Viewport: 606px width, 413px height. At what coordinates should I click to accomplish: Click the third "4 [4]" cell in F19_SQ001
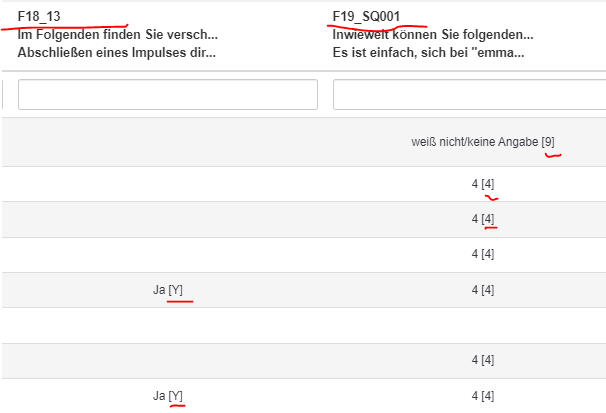[482, 254]
